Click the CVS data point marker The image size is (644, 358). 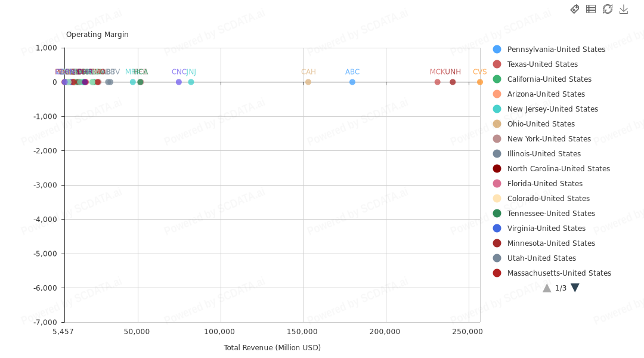(x=480, y=82)
